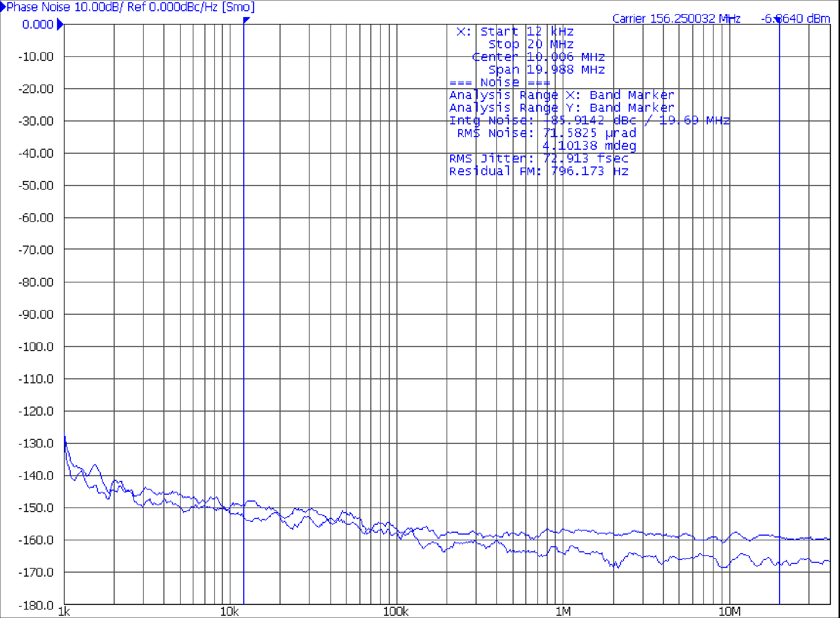Click the [Smo] smoothing indicator in title
The image size is (840, 618).
point(238,7)
